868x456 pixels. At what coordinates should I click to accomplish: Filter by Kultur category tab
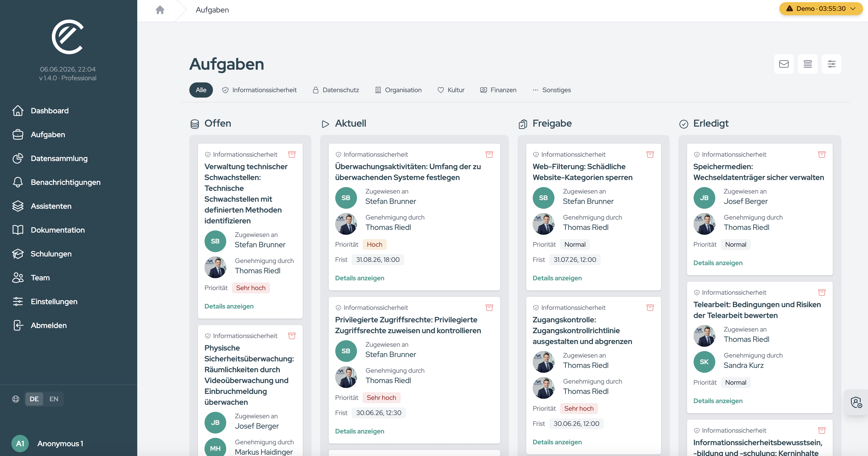click(x=451, y=90)
